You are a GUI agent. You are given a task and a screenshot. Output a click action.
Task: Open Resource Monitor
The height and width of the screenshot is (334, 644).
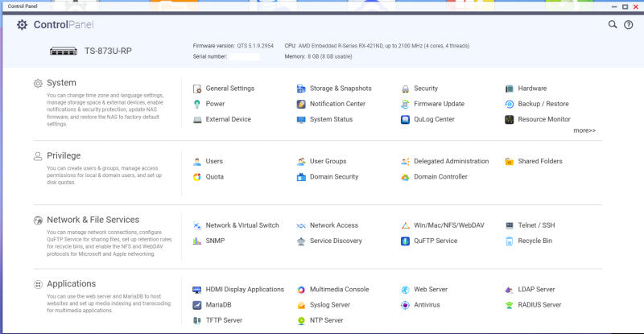tap(538, 119)
